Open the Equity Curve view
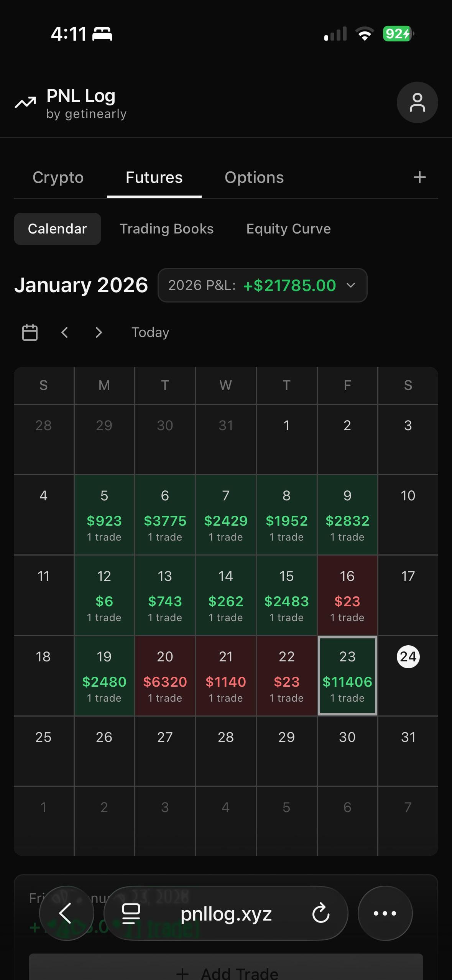 (x=288, y=229)
